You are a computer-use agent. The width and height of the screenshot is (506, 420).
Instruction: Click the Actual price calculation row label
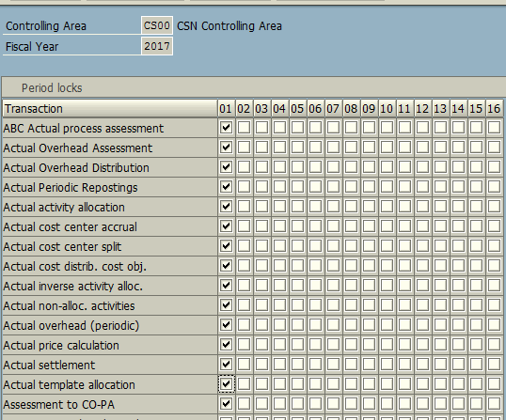tap(61, 346)
